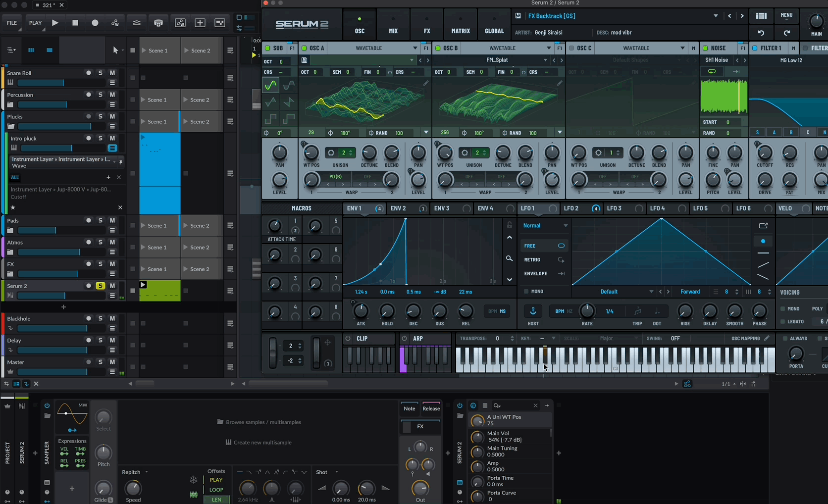Screen dimensions: 828x504
Task: Adjust the LFO RATE knob
Action: pos(587,311)
